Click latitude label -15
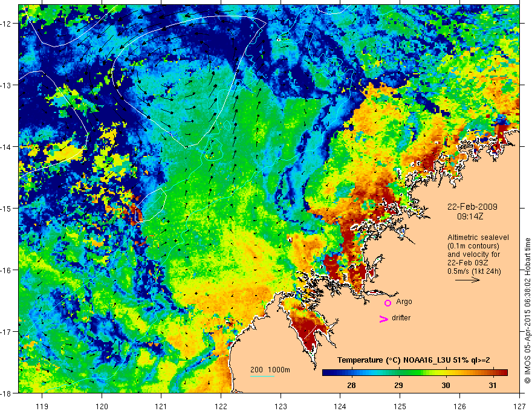Image resolution: width=532 pixels, height=411 pixels. click(x=6, y=208)
